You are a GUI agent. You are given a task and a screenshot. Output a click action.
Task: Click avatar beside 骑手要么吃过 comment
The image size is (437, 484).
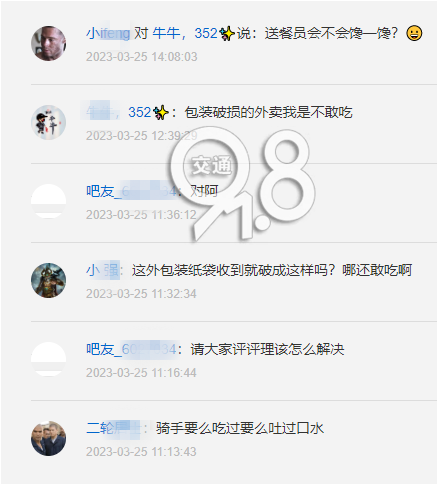point(48,438)
